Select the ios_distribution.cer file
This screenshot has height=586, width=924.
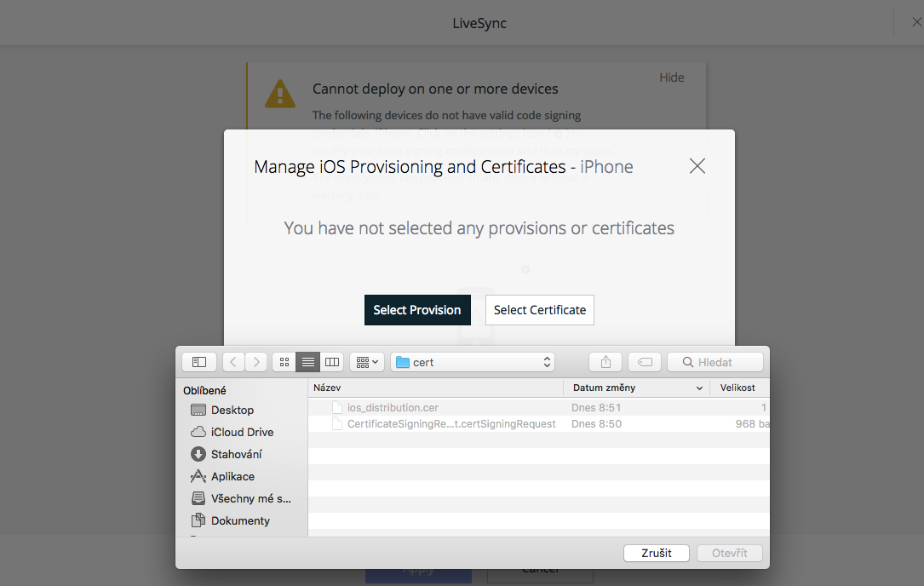coord(393,407)
